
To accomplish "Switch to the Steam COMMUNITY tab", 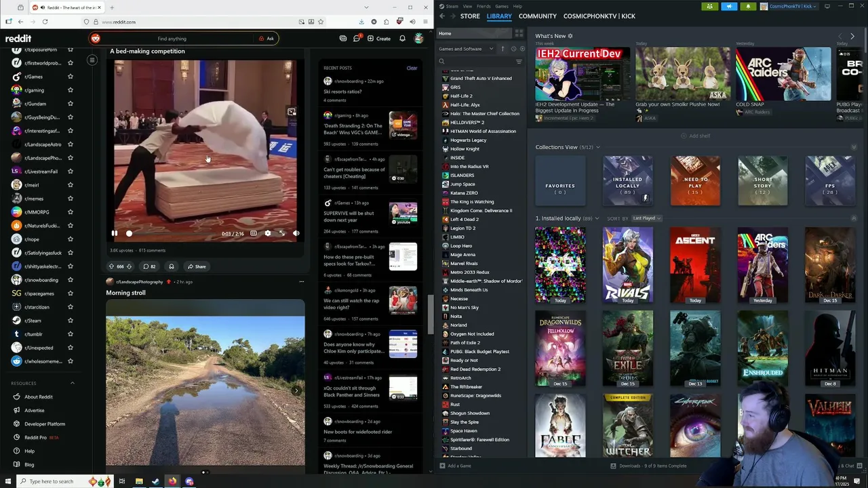I will [x=538, y=16].
